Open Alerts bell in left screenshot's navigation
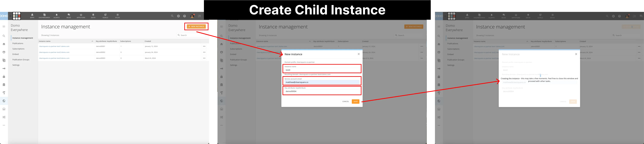This screenshot has height=144, width=644. click(x=57, y=16)
